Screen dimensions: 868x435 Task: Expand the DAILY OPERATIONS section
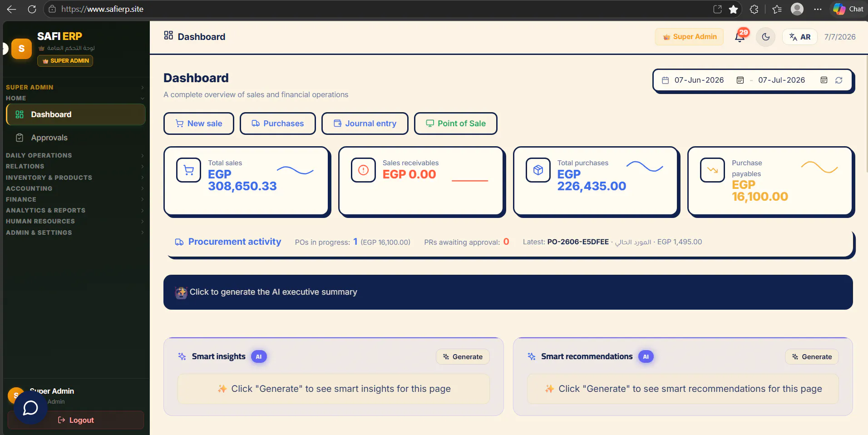click(x=75, y=155)
